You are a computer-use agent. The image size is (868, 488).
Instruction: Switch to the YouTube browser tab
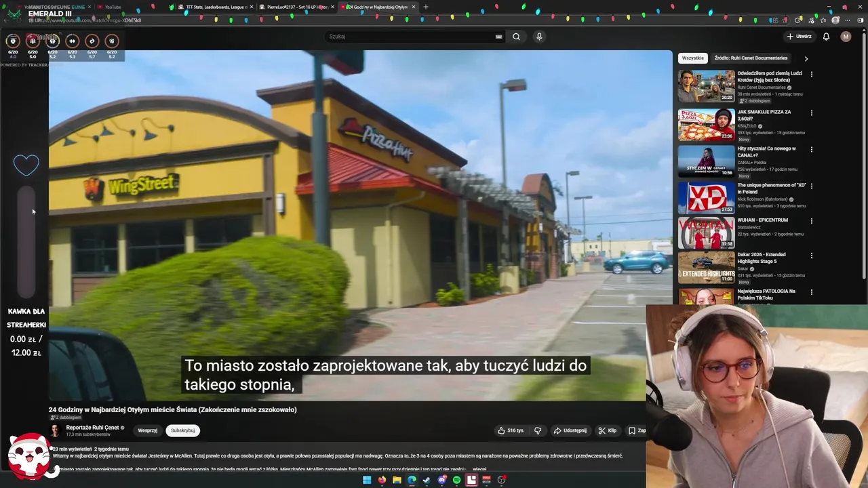113,7
